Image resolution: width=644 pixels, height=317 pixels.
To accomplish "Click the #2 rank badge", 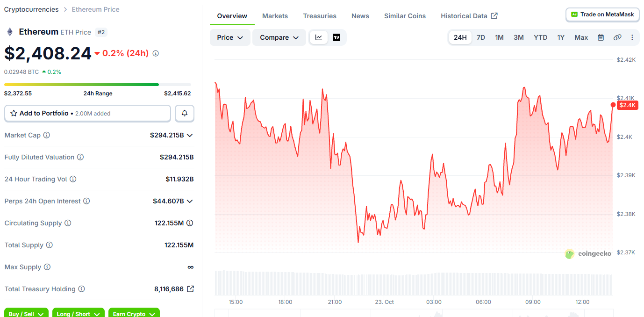I will [101, 32].
